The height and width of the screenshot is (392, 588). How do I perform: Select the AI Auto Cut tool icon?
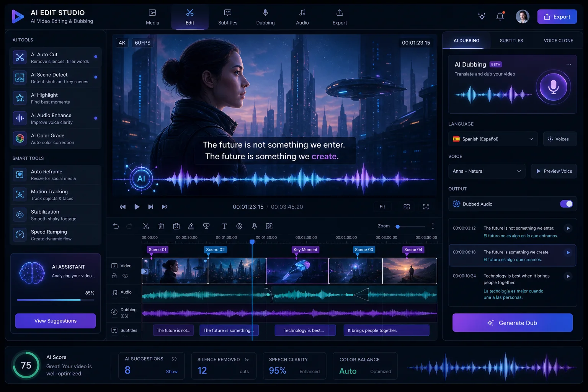point(20,57)
